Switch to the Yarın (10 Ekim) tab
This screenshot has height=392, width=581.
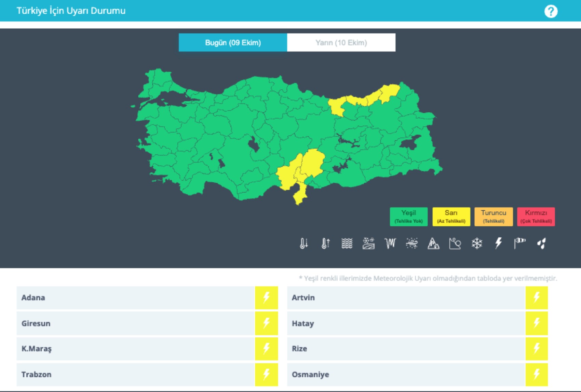click(341, 43)
